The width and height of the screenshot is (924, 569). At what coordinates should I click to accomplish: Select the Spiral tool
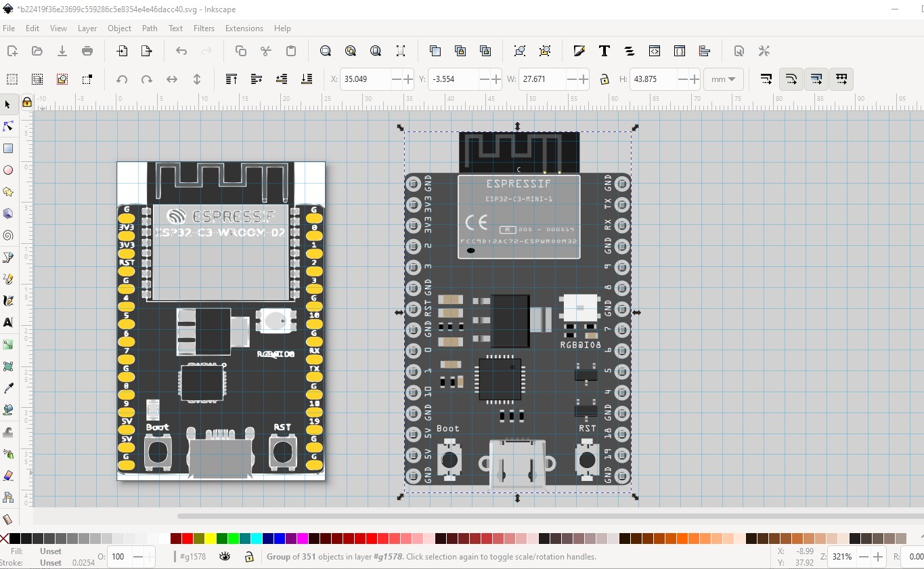coord(8,236)
